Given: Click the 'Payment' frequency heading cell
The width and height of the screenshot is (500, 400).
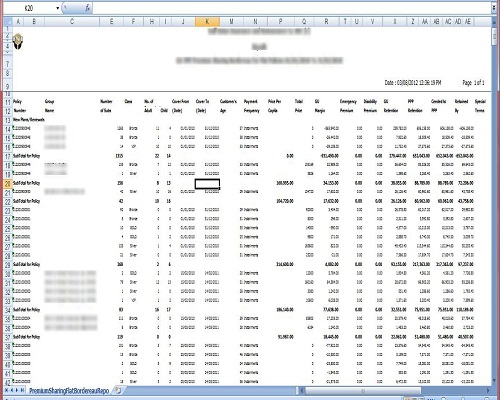Looking at the screenshot, I should tap(251, 101).
